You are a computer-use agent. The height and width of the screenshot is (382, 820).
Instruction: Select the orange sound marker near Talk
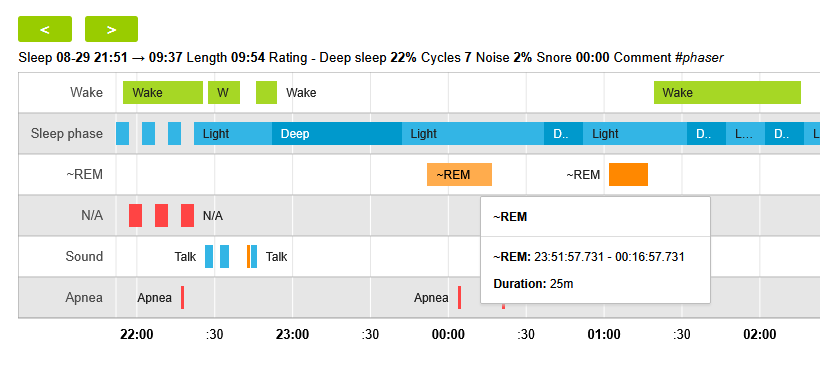tap(248, 256)
